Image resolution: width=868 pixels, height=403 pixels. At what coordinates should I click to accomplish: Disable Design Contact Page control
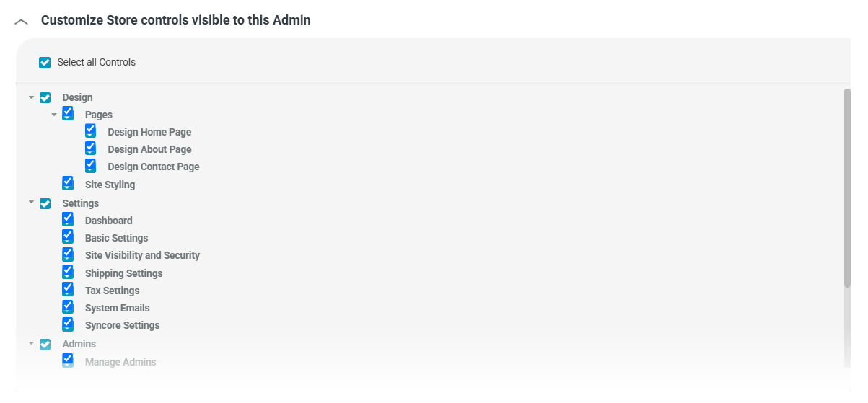[x=90, y=166]
